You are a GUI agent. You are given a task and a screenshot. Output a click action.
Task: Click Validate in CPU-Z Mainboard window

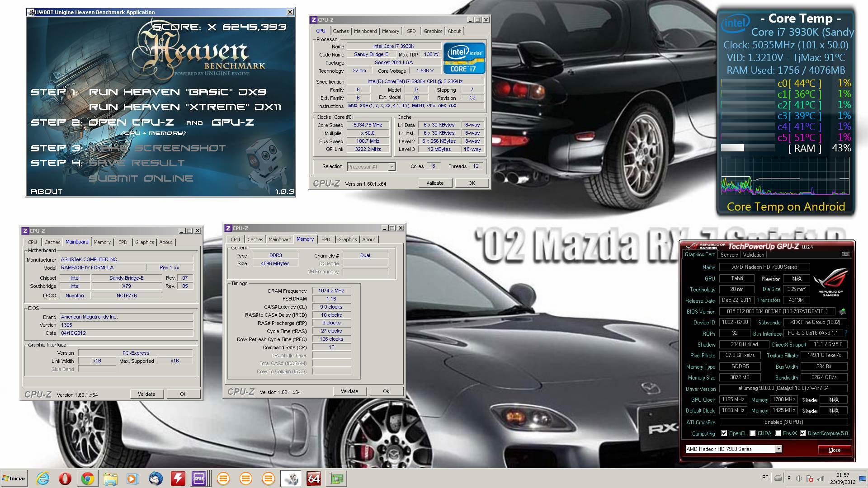[x=146, y=394]
